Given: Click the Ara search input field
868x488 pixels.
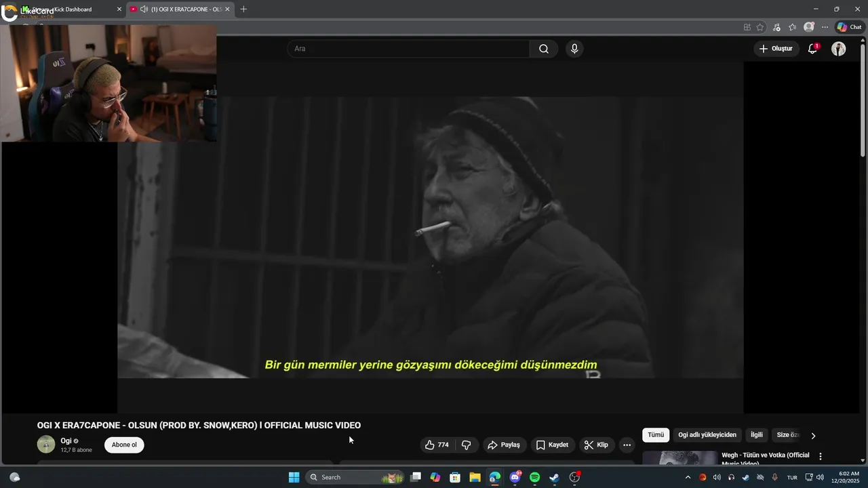Looking at the screenshot, I should [x=408, y=49].
